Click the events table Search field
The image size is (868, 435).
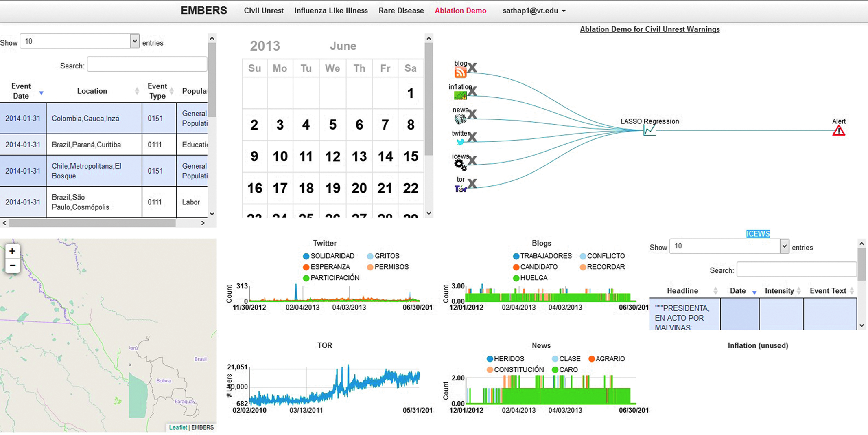tap(147, 64)
